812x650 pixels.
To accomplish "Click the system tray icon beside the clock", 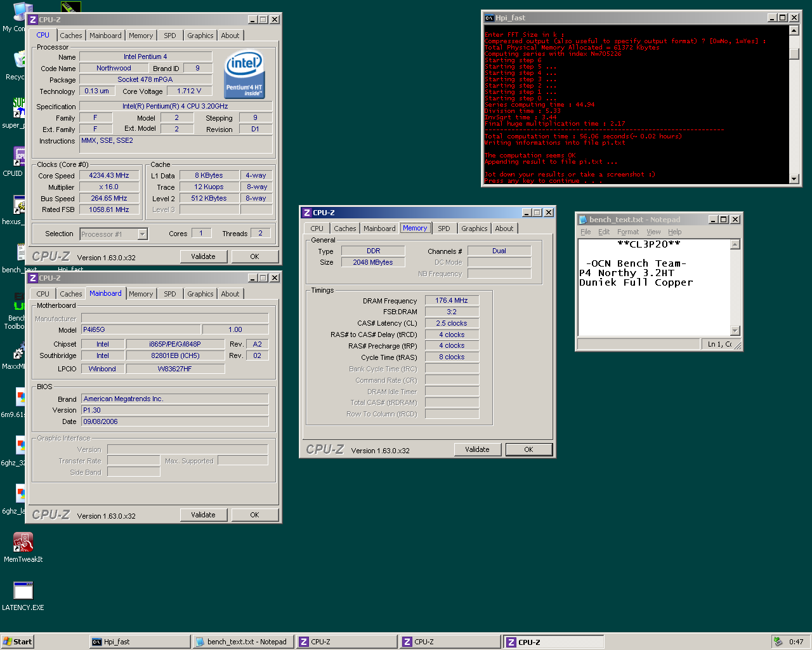I will (x=778, y=642).
